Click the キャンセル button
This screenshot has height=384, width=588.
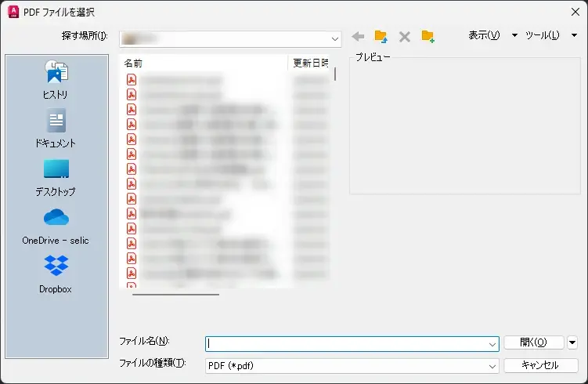click(540, 365)
